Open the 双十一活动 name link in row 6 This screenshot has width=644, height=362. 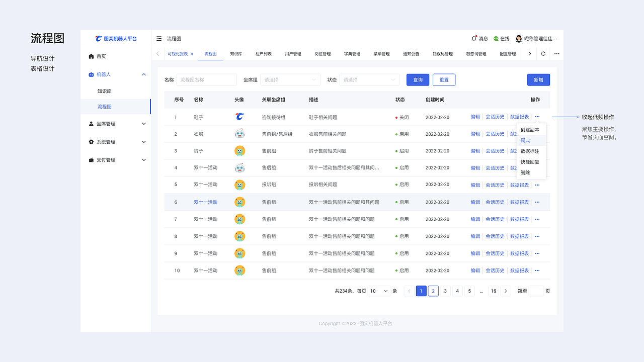point(205,202)
